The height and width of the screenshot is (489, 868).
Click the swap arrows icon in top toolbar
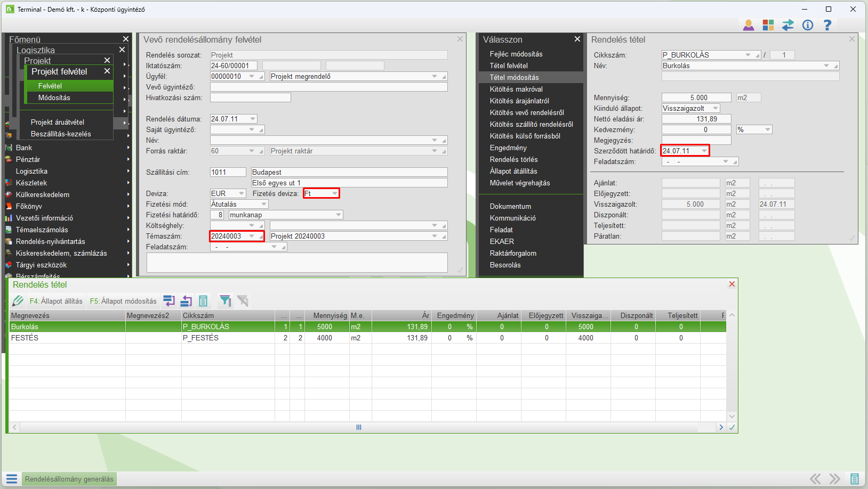[788, 25]
